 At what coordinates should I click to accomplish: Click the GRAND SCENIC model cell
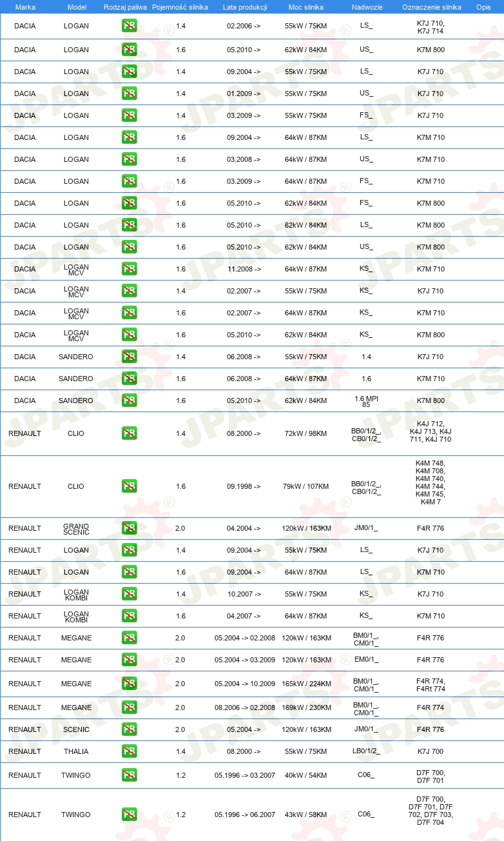tap(77, 529)
